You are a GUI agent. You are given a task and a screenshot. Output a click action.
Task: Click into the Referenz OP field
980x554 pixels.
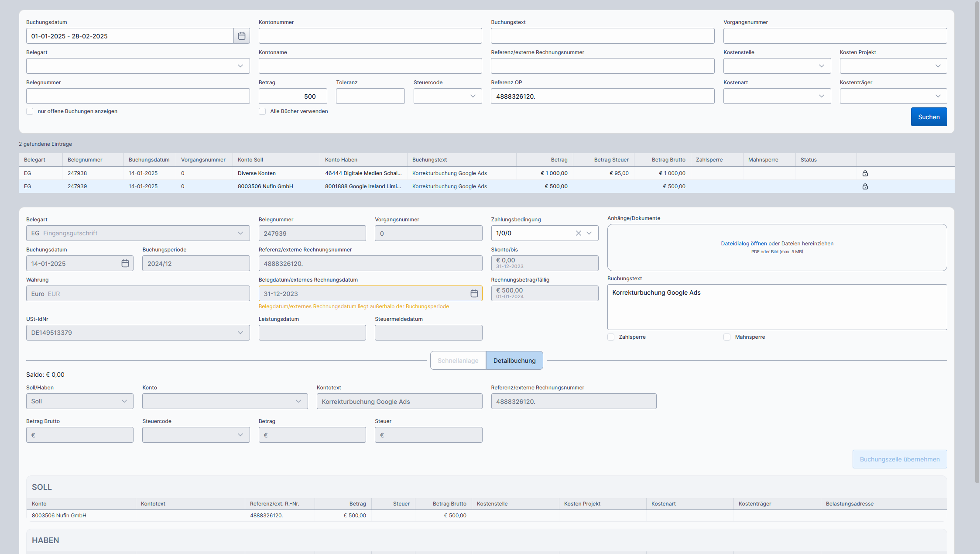click(x=602, y=96)
